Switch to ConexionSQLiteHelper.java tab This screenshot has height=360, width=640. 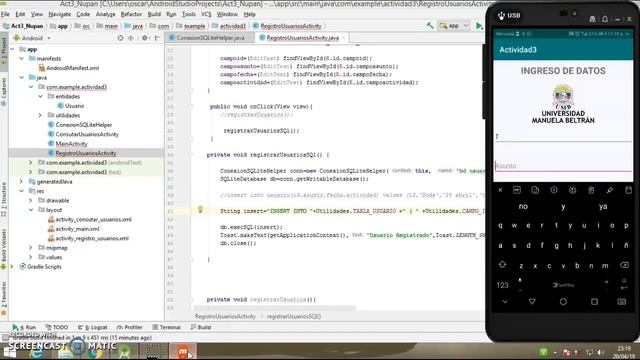coord(210,38)
